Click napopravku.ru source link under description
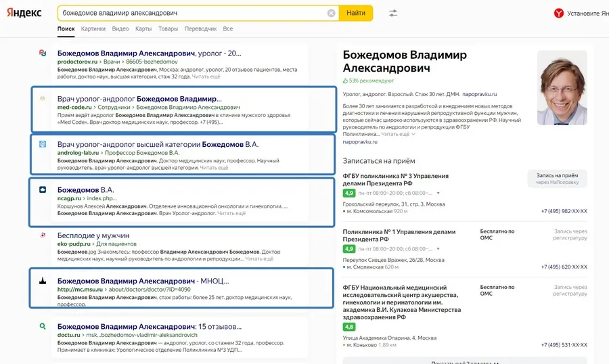This screenshot has height=364, width=609. [360, 142]
